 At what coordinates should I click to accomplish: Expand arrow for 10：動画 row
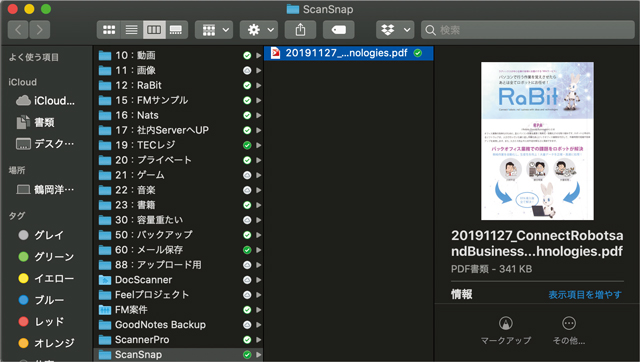[258, 56]
